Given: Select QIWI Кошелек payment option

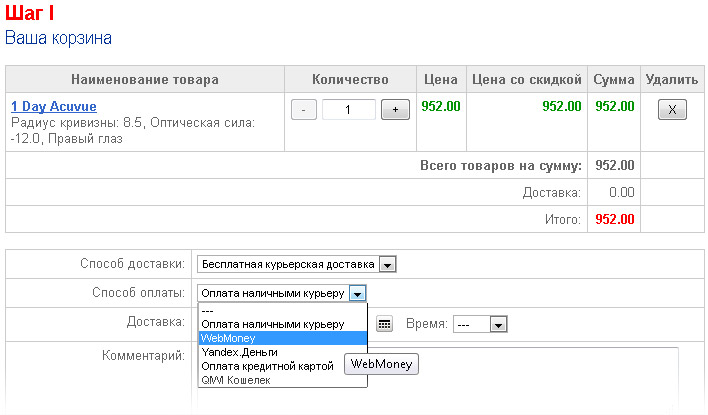Looking at the screenshot, I should pyautogui.click(x=283, y=380).
